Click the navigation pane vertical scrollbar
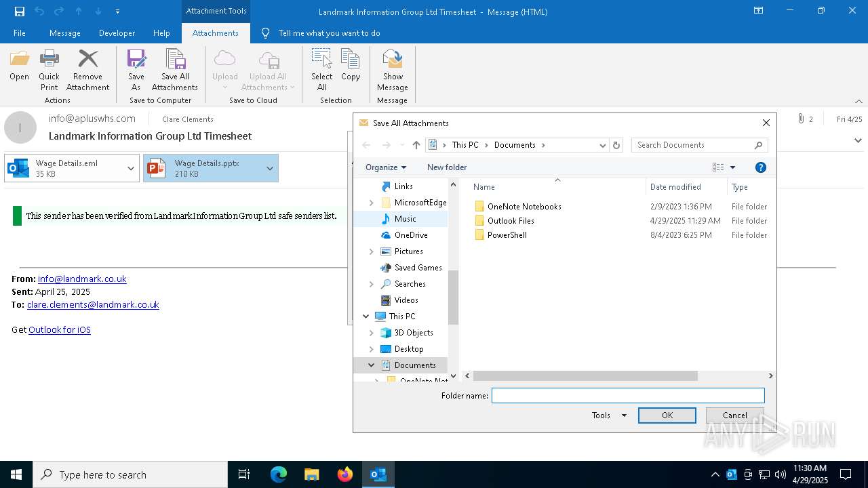This screenshot has height=488, width=868. coord(453,297)
